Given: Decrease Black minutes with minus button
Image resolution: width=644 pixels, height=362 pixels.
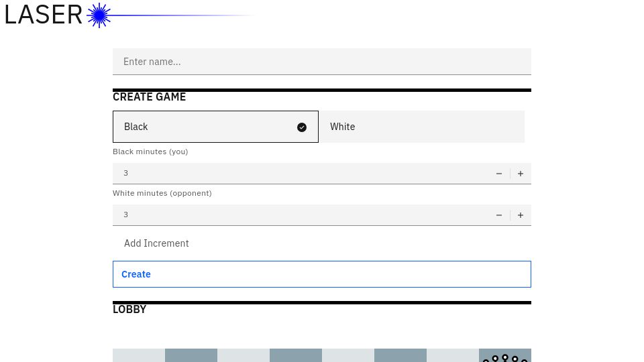Looking at the screenshot, I should [499, 174].
